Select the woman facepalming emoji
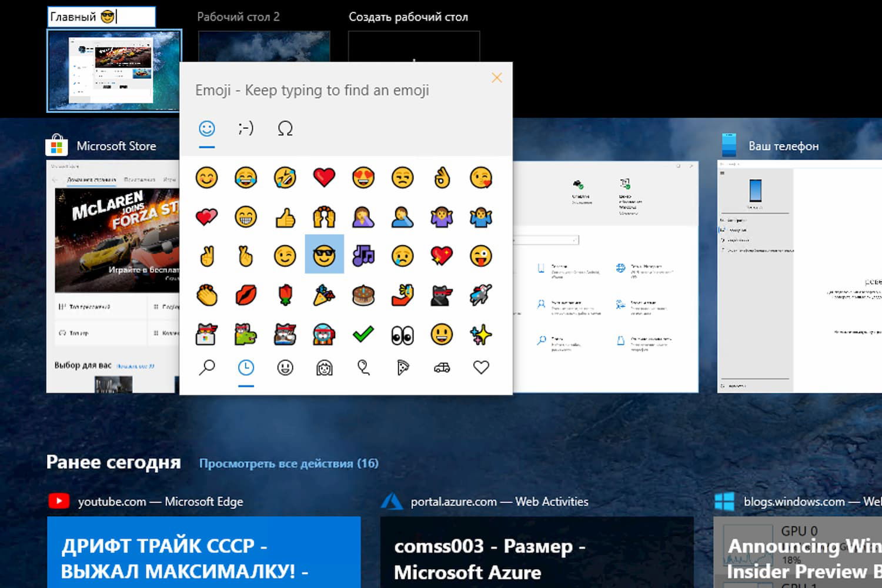Image resolution: width=882 pixels, height=588 pixels. pyautogui.click(x=363, y=217)
